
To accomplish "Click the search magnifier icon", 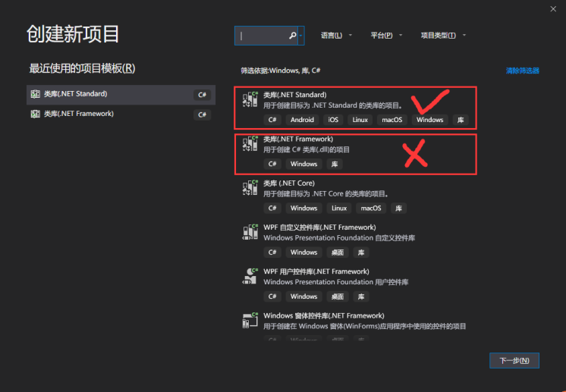I will [x=292, y=36].
